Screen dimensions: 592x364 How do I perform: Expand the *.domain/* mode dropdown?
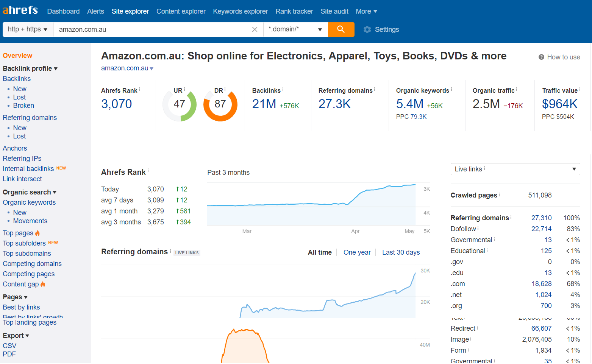pyautogui.click(x=295, y=30)
